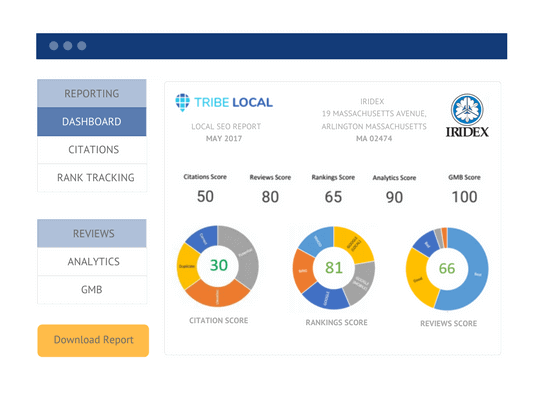Click the middle dot in the blue title bar
The width and height of the screenshot is (544, 403).
(68, 46)
